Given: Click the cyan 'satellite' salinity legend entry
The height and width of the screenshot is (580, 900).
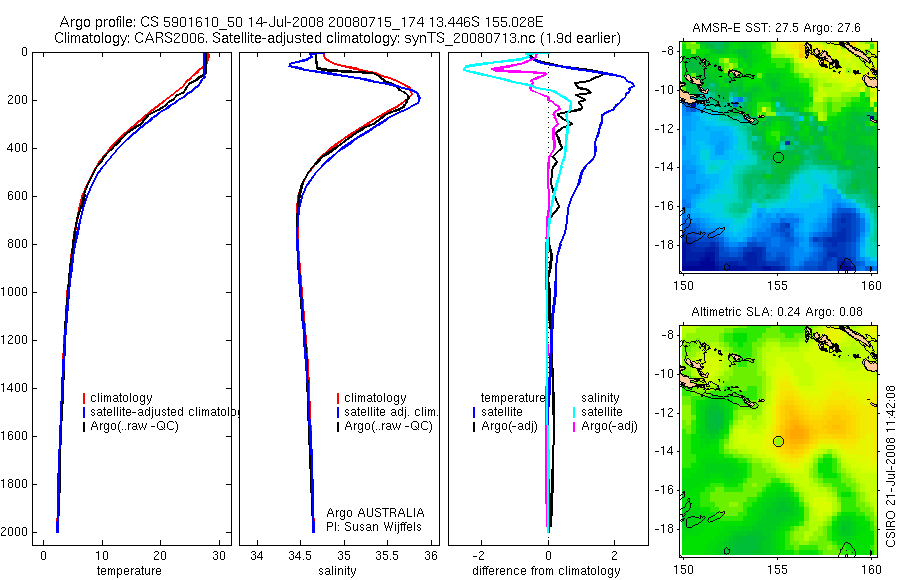Looking at the screenshot, I should click(x=598, y=412).
